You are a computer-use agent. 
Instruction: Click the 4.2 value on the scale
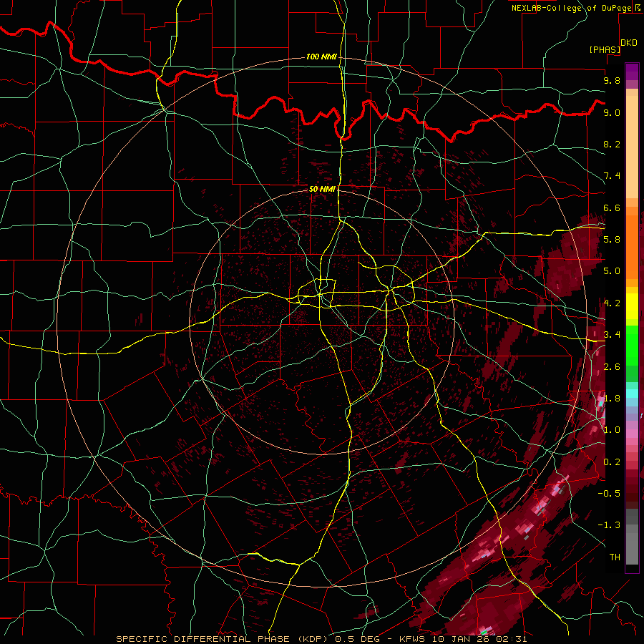[x=612, y=303]
